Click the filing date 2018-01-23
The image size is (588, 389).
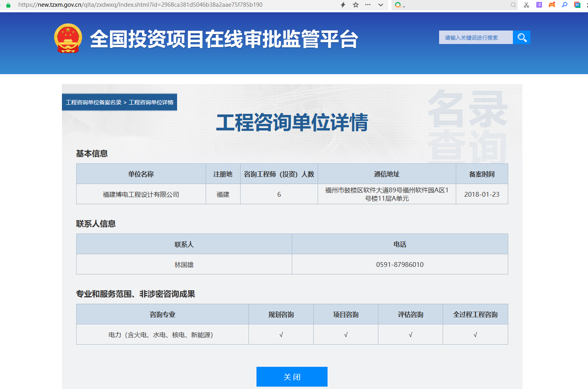[482, 194]
